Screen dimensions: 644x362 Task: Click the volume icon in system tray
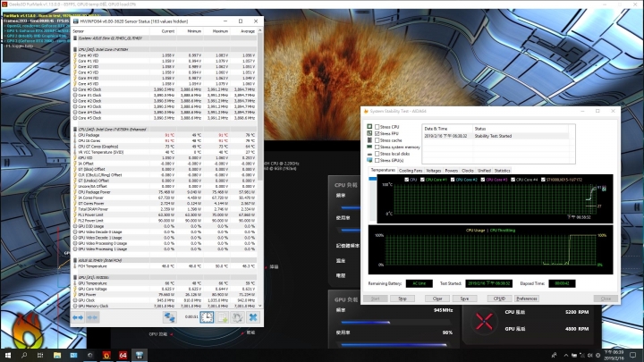[x=590, y=355]
